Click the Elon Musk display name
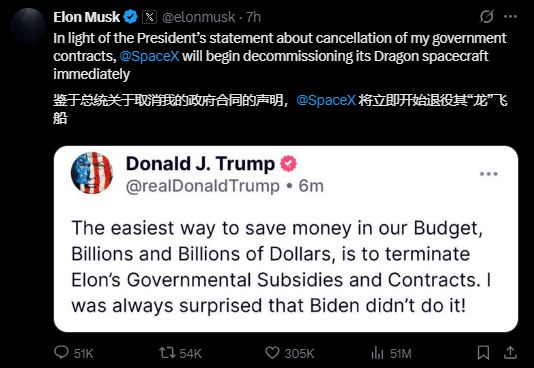 87,17
